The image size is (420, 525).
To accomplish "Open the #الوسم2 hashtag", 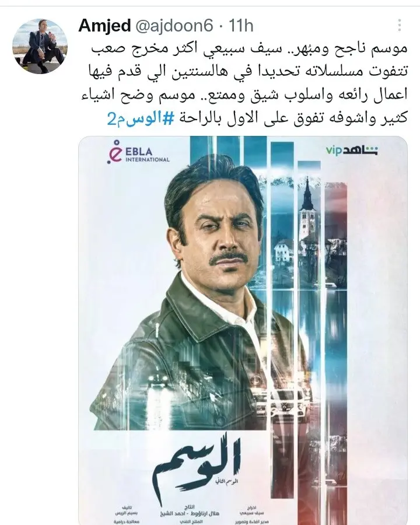I will tap(141, 118).
